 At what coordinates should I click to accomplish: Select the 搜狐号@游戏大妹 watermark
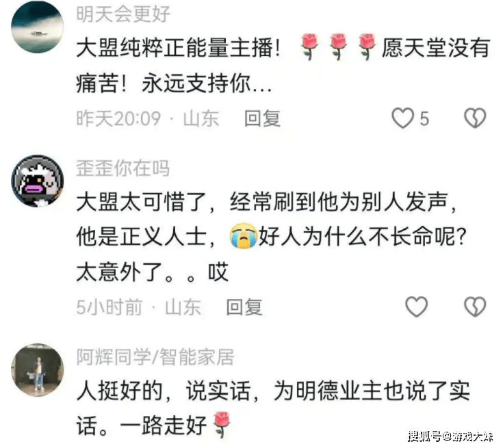(x=450, y=436)
